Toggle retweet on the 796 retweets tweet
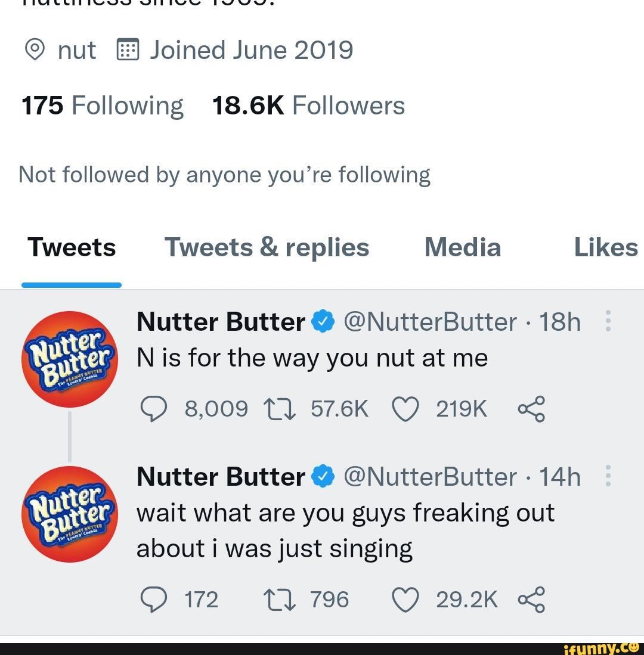This screenshot has width=644, height=655. (x=279, y=600)
